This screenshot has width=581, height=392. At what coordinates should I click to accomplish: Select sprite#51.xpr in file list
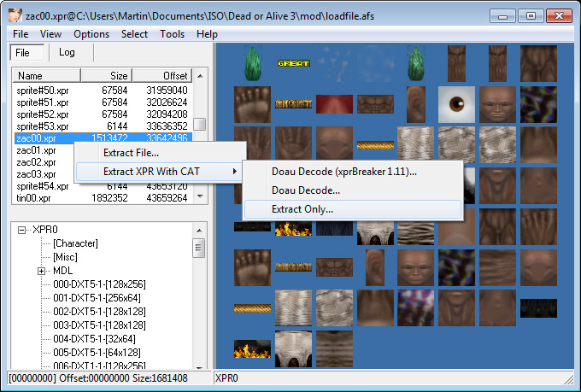[103, 102]
